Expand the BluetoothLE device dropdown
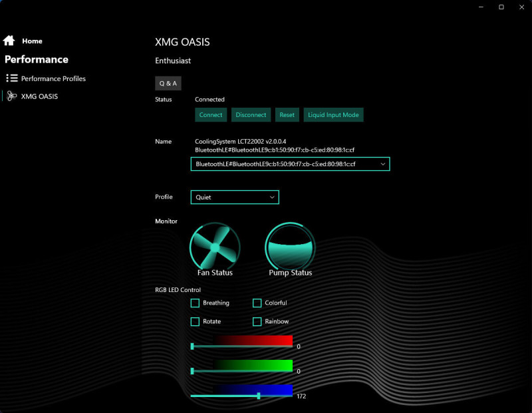 coord(290,164)
